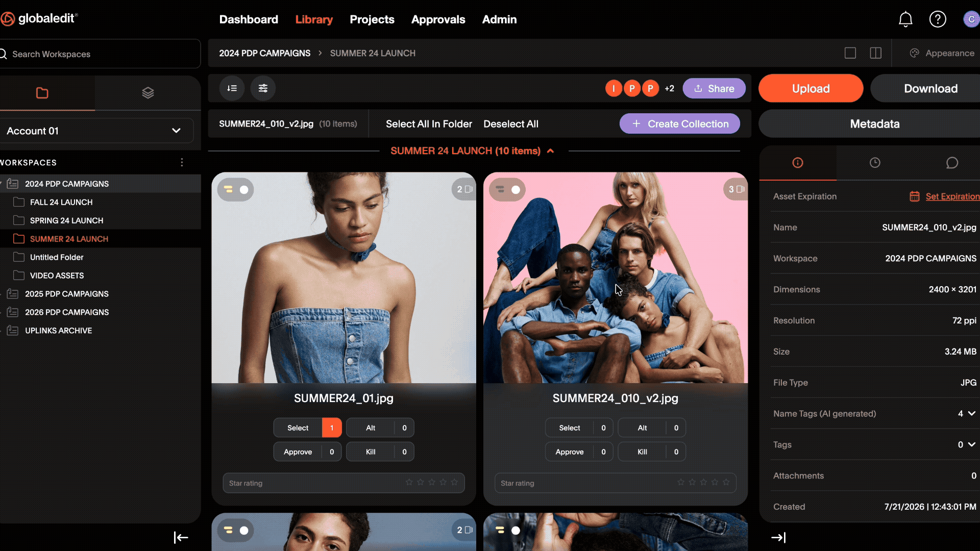Select the collections layers tab in sidebar

(x=148, y=93)
